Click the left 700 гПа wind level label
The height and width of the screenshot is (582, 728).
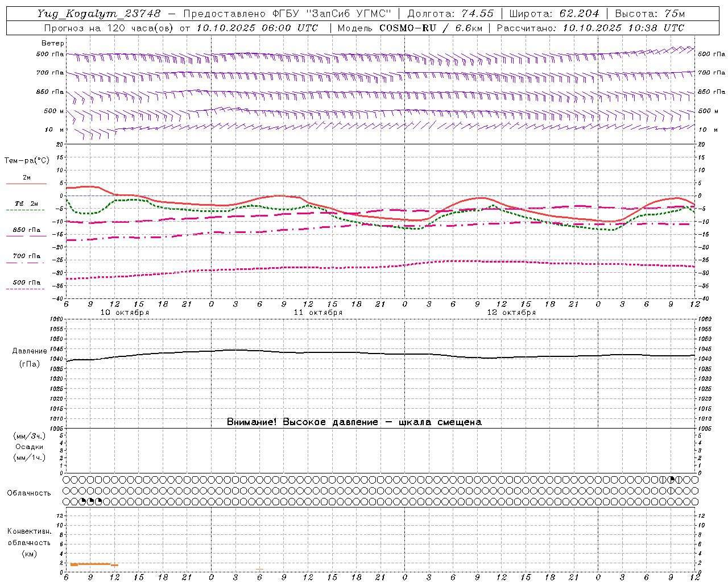point(50,73)
